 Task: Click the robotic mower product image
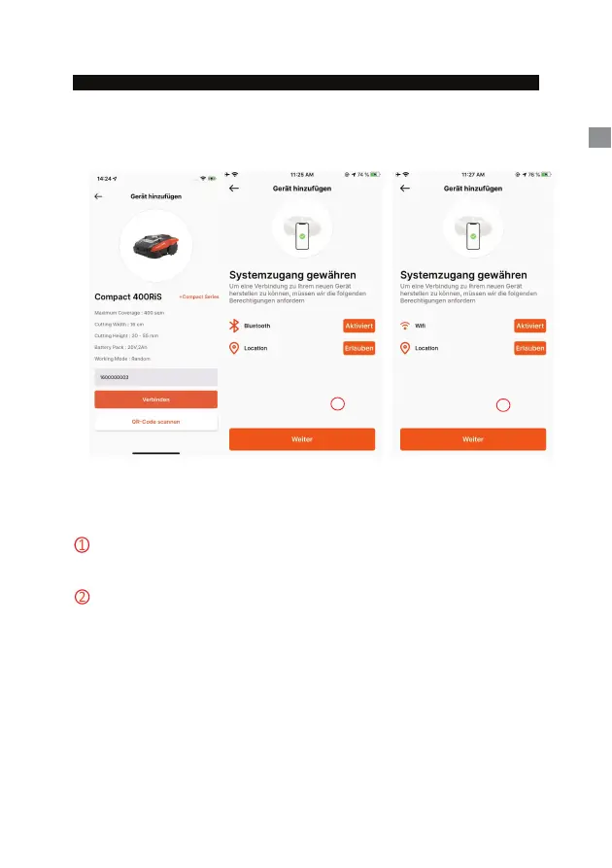coord(156,245)
